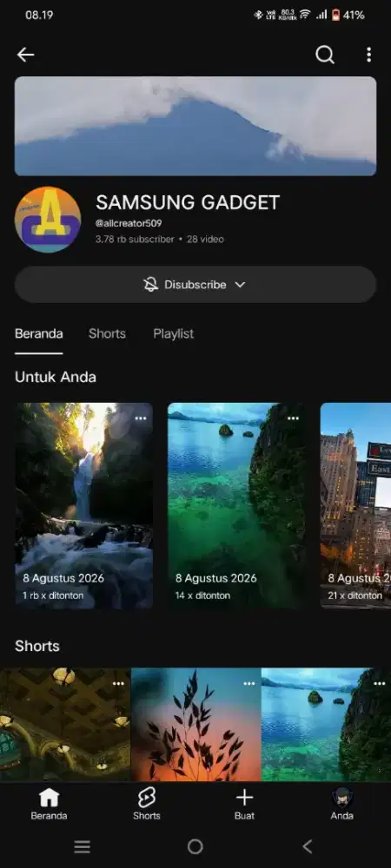Image resolution: width=391 pixels, height=868 pixels.
Task: Open the search magnifier icon
Action: [325, 54]
